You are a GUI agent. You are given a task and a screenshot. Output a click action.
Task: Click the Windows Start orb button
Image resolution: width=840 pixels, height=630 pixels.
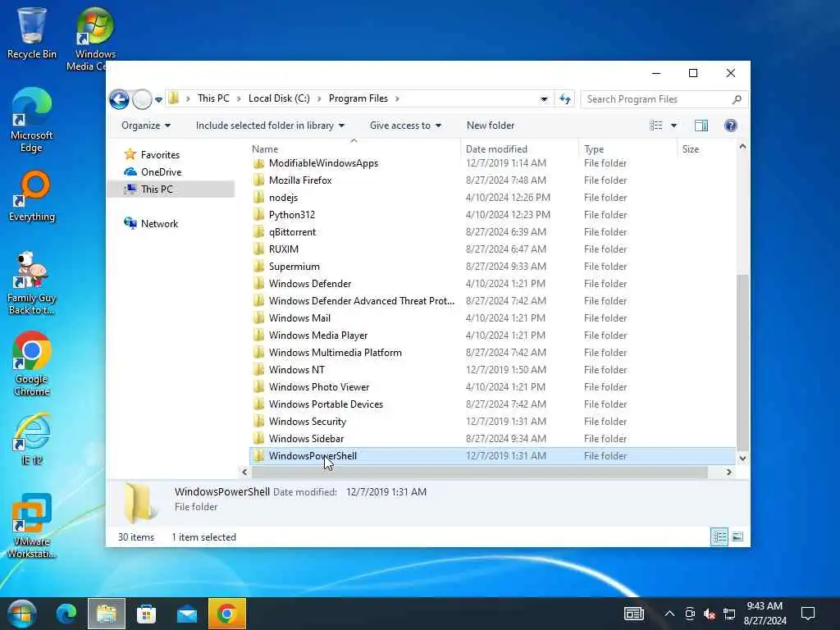coord(22,614)
